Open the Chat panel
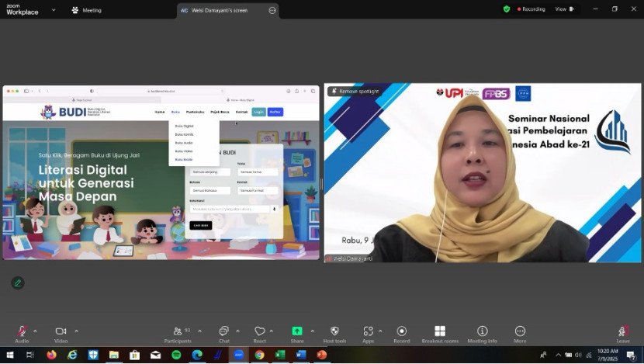 pos(223,331)
